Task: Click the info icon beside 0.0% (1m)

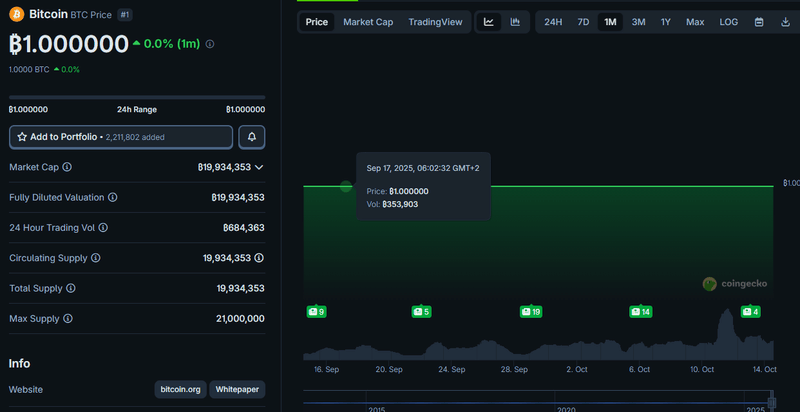Action: pos(210,44)
